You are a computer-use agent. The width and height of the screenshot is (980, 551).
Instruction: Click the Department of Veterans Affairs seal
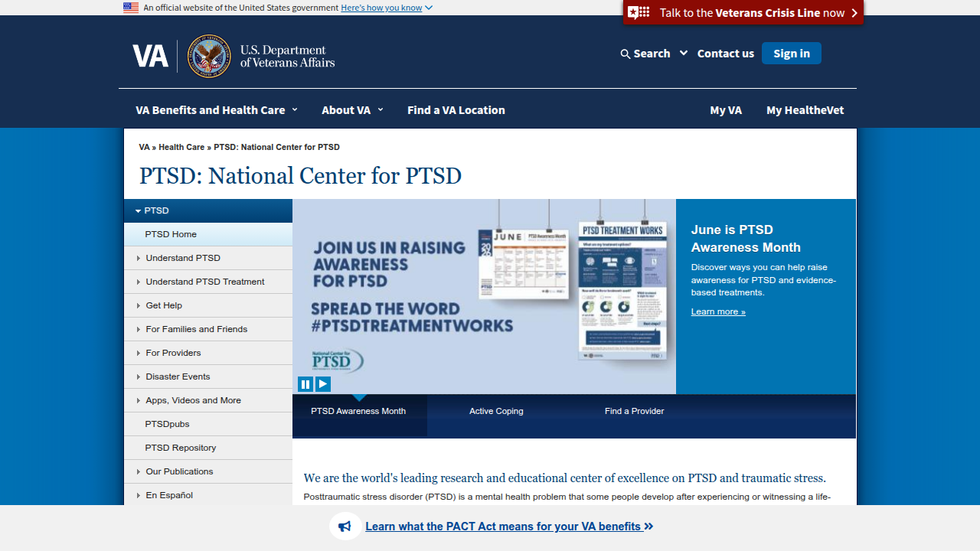(x=209, y=57)
